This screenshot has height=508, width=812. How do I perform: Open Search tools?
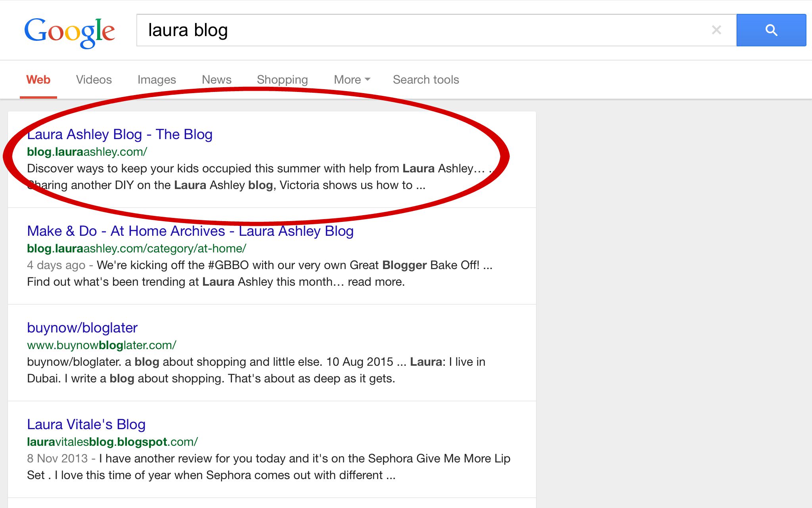click(426, 80)
